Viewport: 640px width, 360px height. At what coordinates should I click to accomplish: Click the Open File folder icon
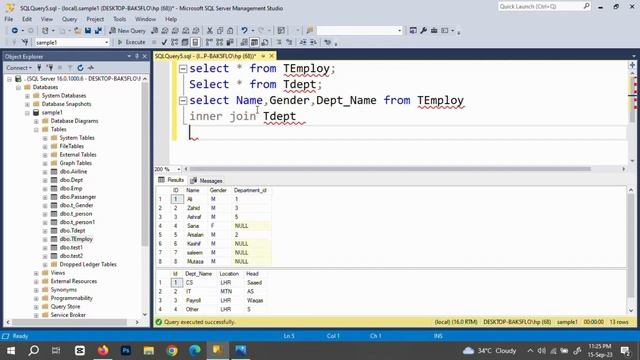coord(77,31)
